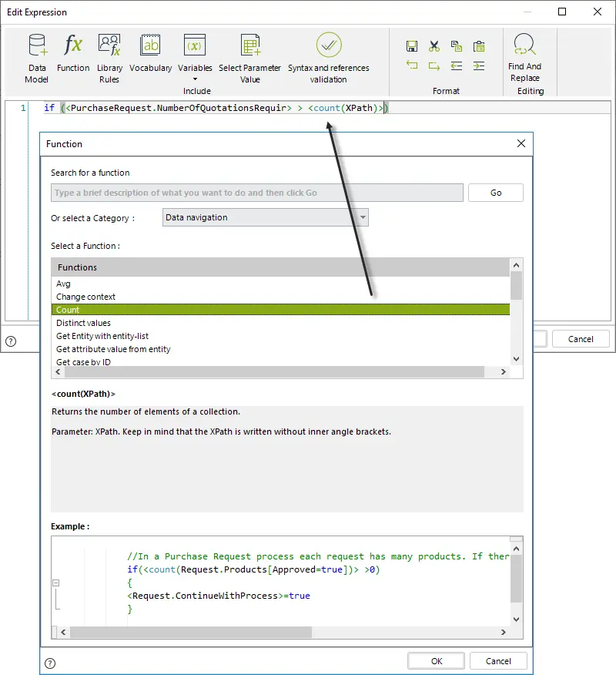Expand the Variables dropdown arrow
The image size is (616, 675).
click(x=195, y=79)
